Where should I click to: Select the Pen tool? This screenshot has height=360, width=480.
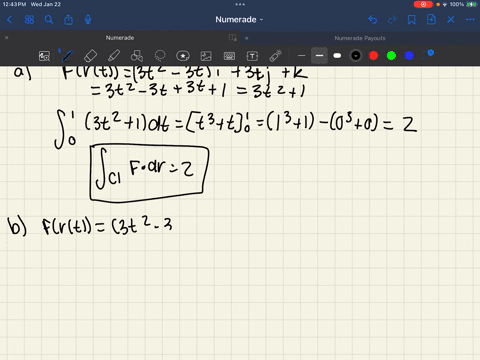pyautogui.click(x=68, y=56)
